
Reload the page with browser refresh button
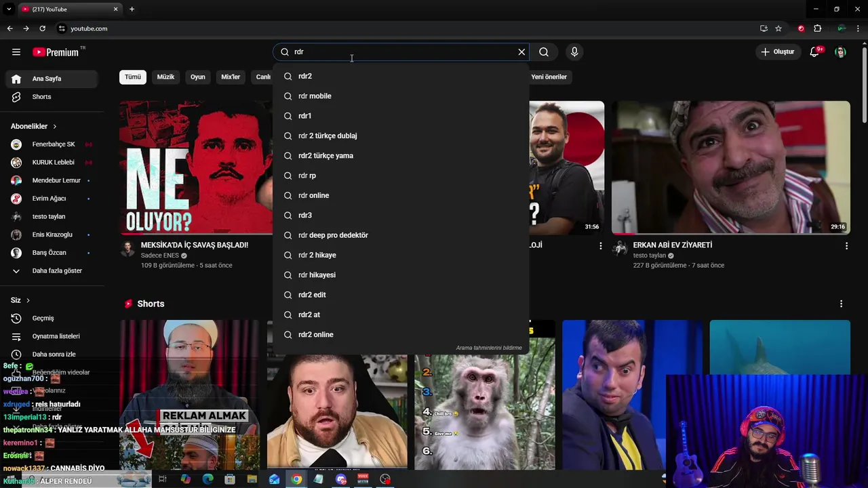pos(42,28)
